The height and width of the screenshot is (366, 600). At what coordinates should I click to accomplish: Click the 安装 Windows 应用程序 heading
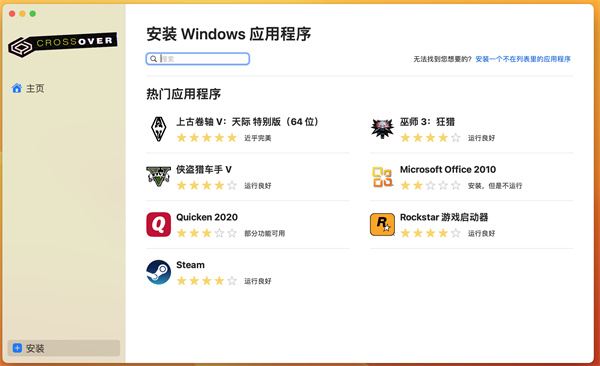pyautogui.click(x=228, y=34)
